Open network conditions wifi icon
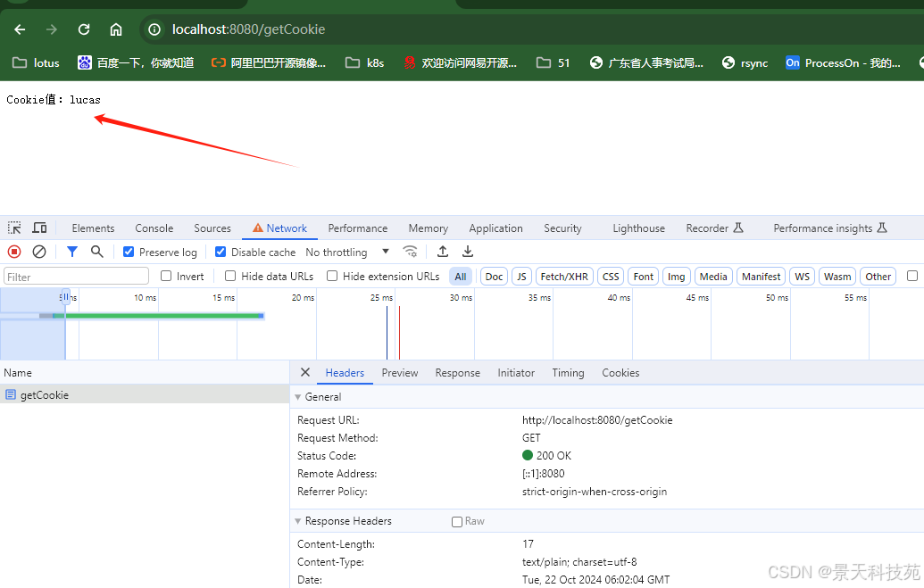Image resolution: width=924 pixels, height=588 pixels. (x=410, y=252)
